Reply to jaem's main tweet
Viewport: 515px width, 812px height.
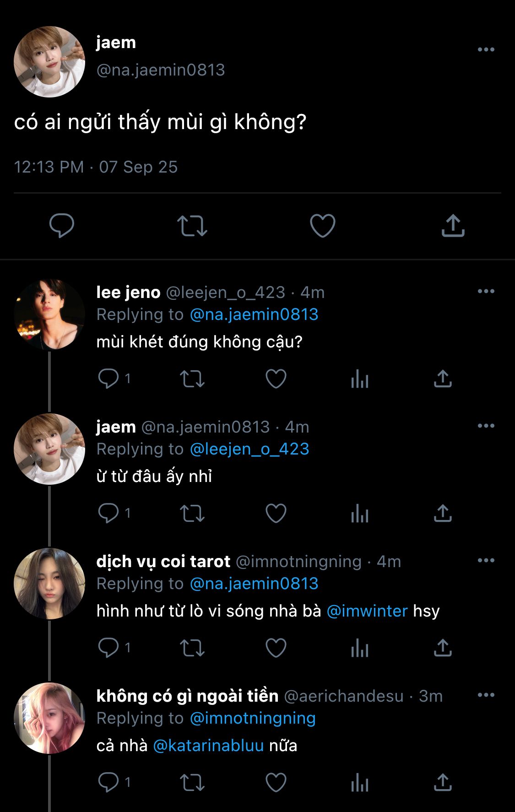point(62,225)
